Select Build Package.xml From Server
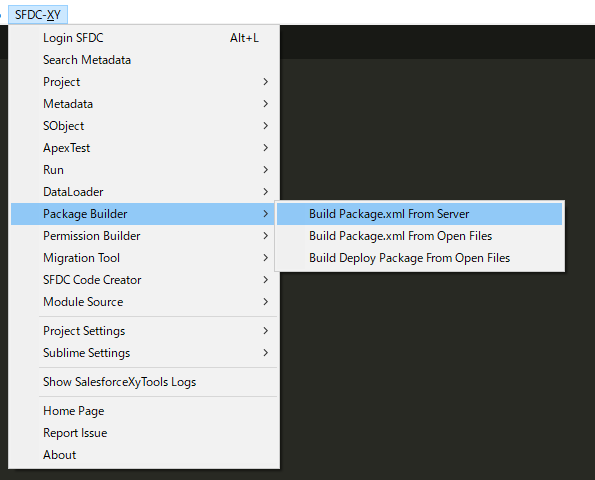The image size is (595, 480). pos(419,214)
